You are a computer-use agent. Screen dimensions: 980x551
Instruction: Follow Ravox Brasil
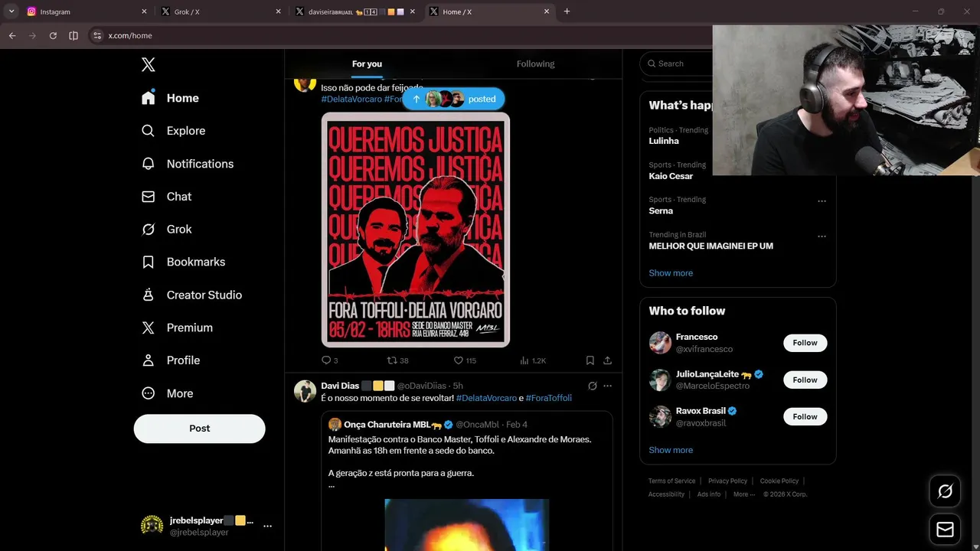pyautogui.click(x=805, y=416)
